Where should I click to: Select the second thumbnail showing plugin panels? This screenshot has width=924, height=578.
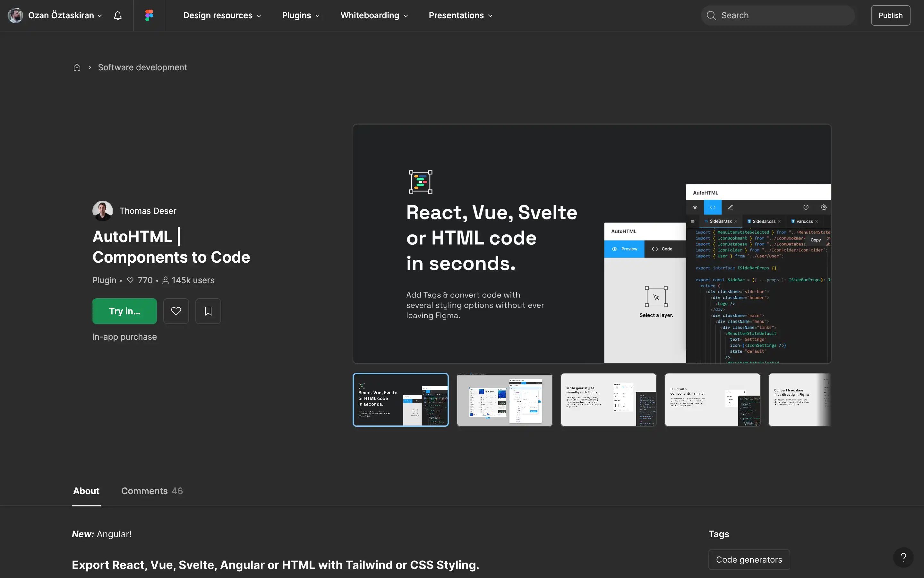point(504,399)
